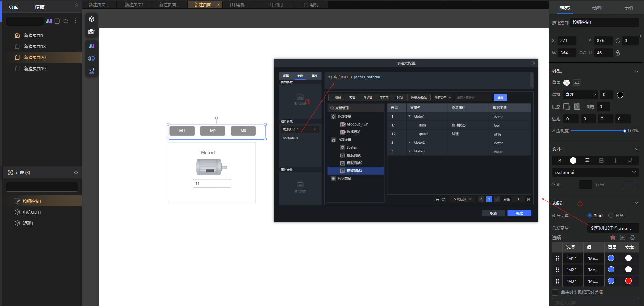
Task: Click the M2 button on canvas
Action: point(213,131)
